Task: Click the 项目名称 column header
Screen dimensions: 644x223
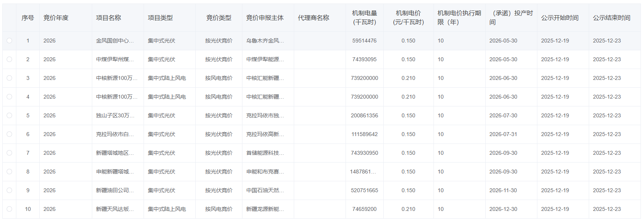Action: coord(109,18)
